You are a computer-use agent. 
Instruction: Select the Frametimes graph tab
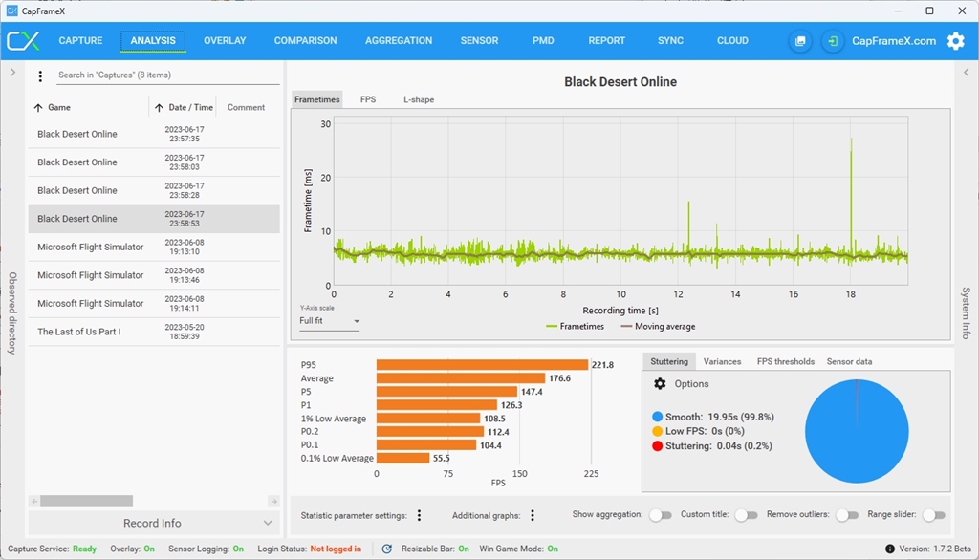coord(317,100)
